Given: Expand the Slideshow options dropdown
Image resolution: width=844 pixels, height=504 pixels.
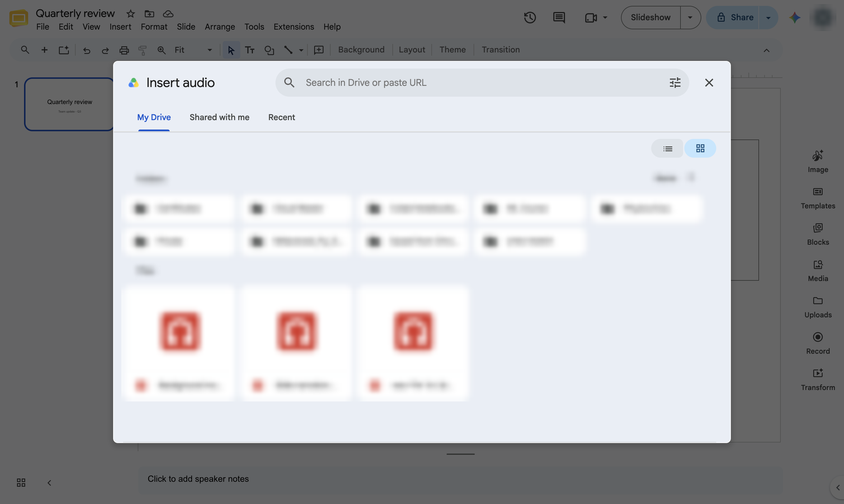Looking at the screenshot, I should click(690, 17).
